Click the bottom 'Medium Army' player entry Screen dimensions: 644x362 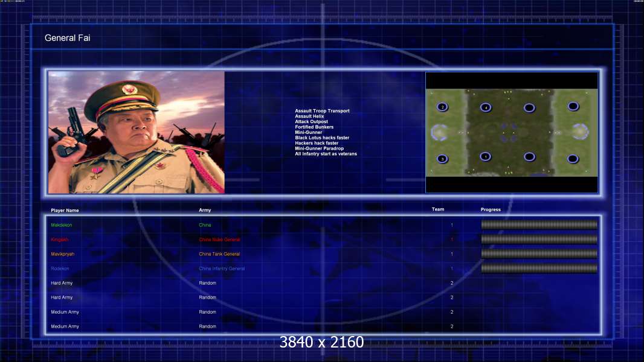click(65, 326)
